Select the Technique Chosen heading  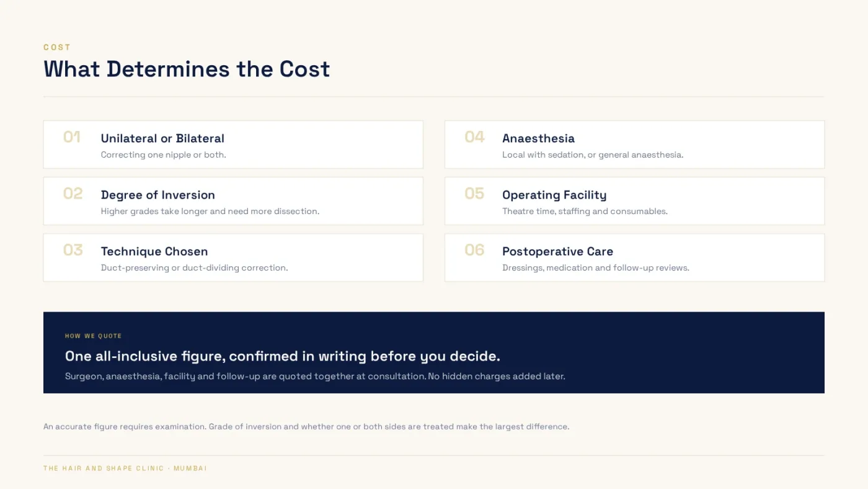coord(154,251)
